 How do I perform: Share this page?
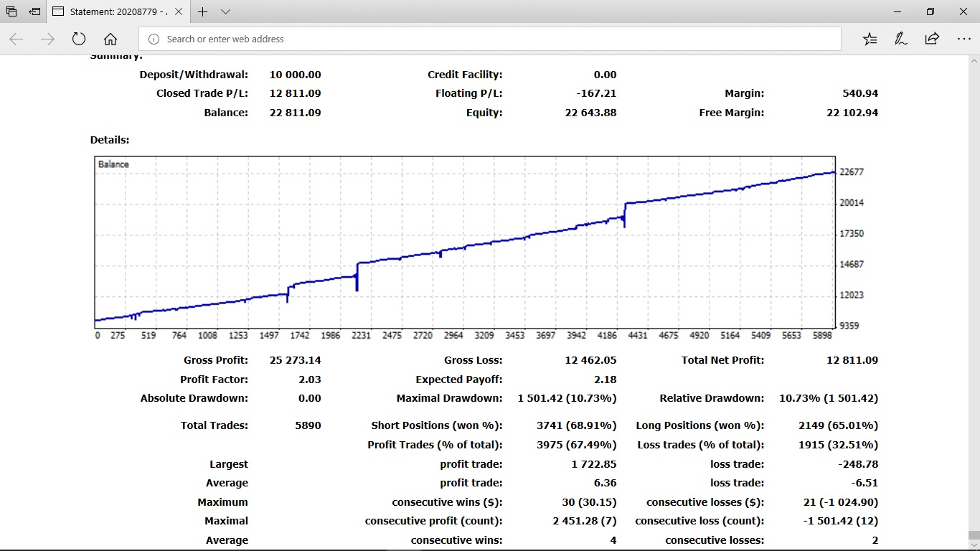932,39
